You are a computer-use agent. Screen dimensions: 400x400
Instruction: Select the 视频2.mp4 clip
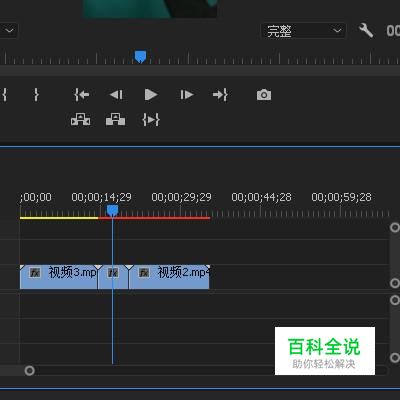pyautogui.click(x=169, y=277)
